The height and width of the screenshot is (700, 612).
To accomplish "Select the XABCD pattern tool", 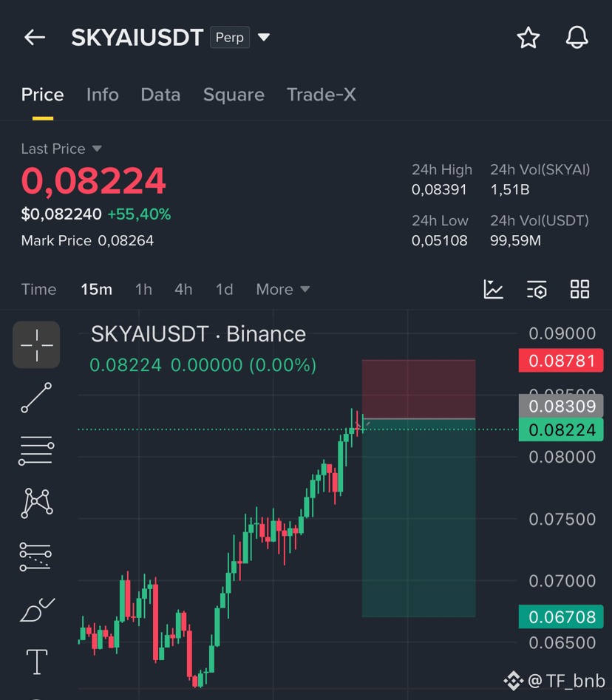I will point(37,503).
